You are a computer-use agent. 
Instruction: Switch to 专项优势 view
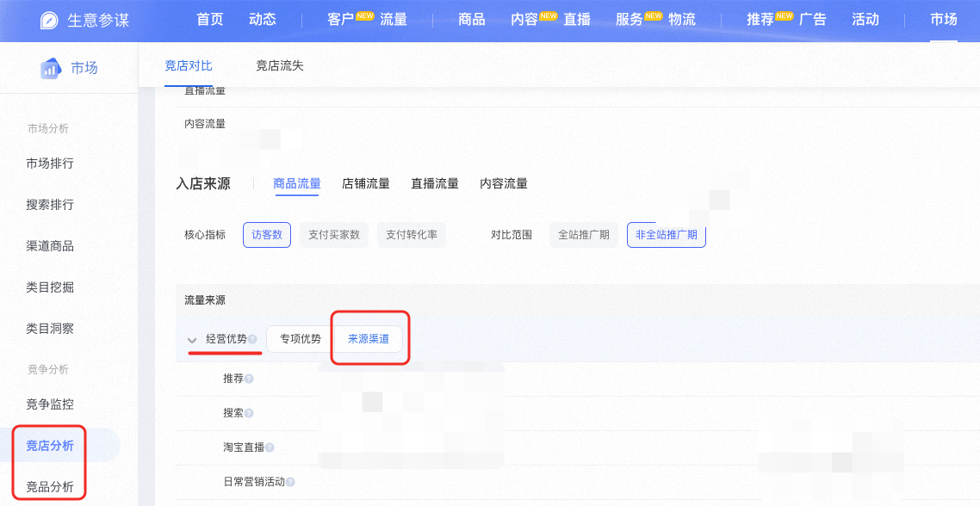(301, 339)
